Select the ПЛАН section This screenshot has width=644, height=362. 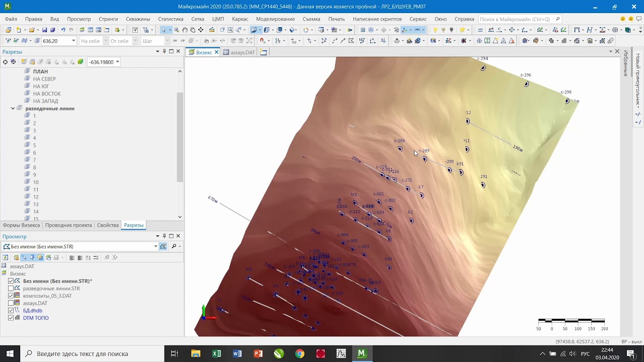coord(40,71)
